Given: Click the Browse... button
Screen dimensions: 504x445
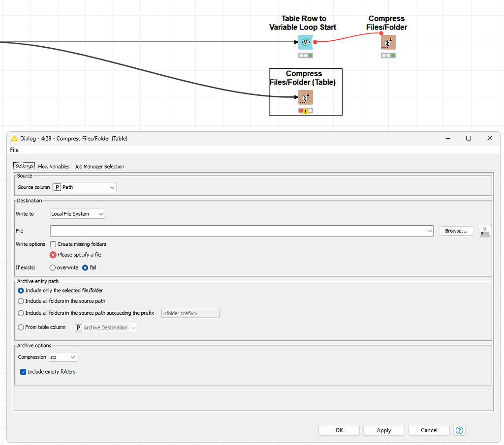Looking at the screenshot, I should point(456,231).
